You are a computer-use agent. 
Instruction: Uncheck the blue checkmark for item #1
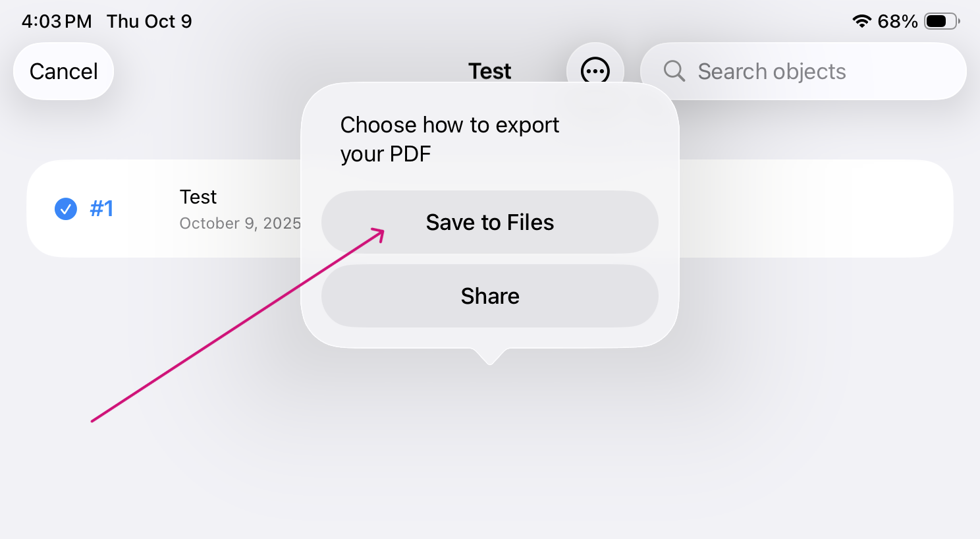point(65,209)
